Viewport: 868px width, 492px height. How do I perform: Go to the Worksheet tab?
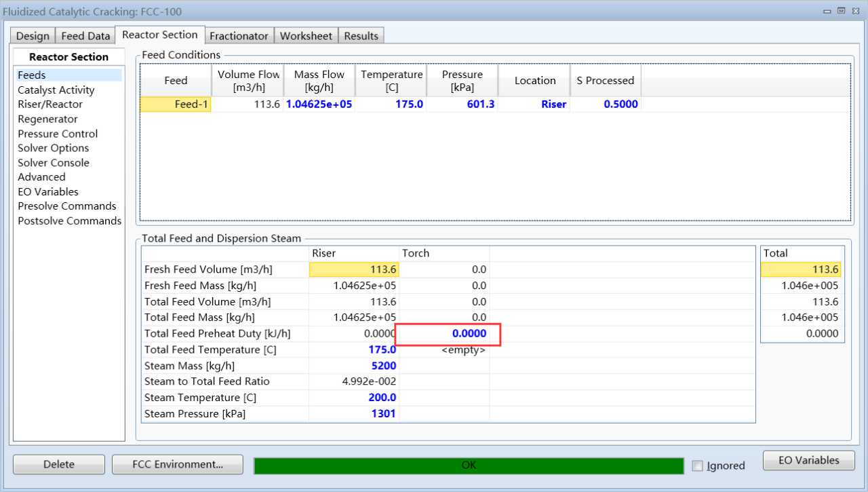[x=306, y=36]
